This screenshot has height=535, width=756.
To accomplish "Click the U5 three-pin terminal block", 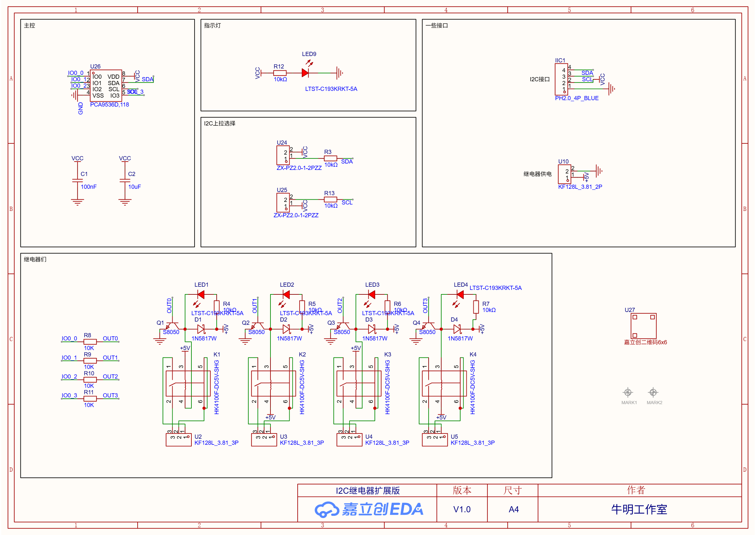I will coord(435,439).
